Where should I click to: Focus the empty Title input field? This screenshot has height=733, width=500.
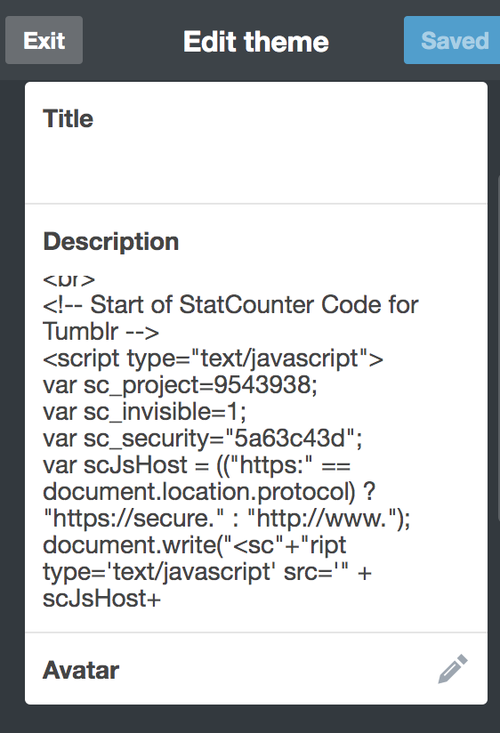256,164
